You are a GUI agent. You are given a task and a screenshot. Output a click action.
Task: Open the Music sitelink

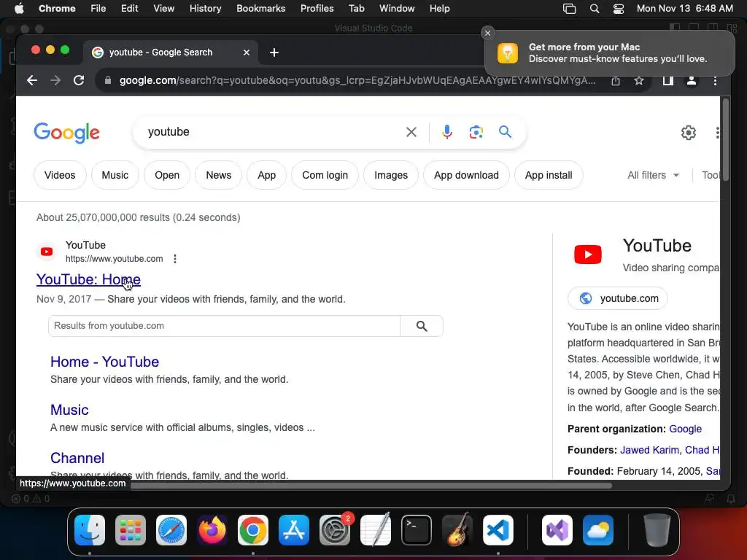pyautogui.click(x=69, y=410)
